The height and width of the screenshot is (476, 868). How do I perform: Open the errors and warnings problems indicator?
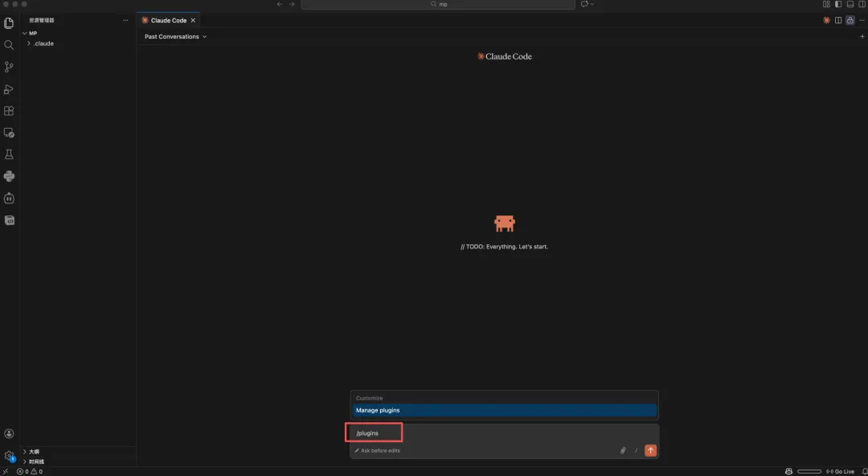pyautogui.click(x=30, y=471)
